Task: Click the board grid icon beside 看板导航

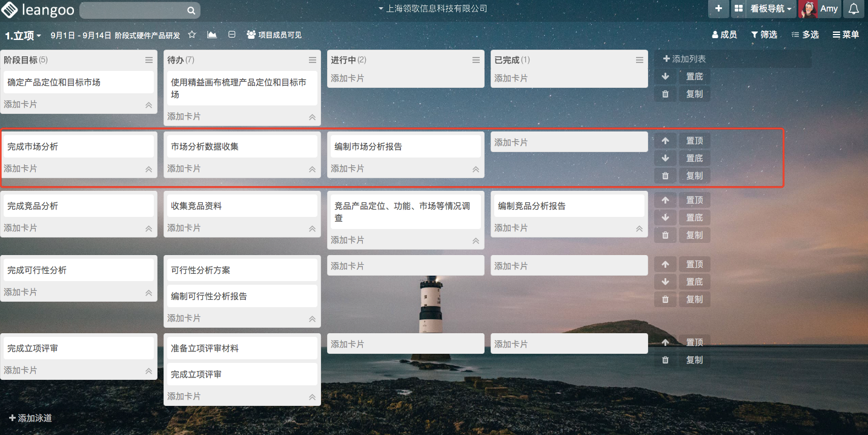Action: [738, 8]
